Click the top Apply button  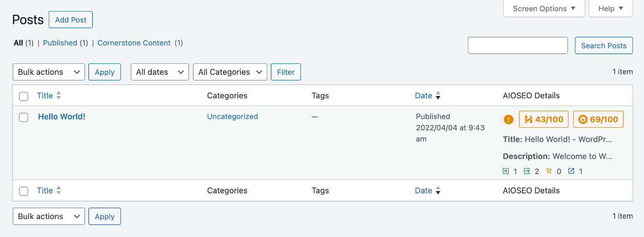click(104, 72)
